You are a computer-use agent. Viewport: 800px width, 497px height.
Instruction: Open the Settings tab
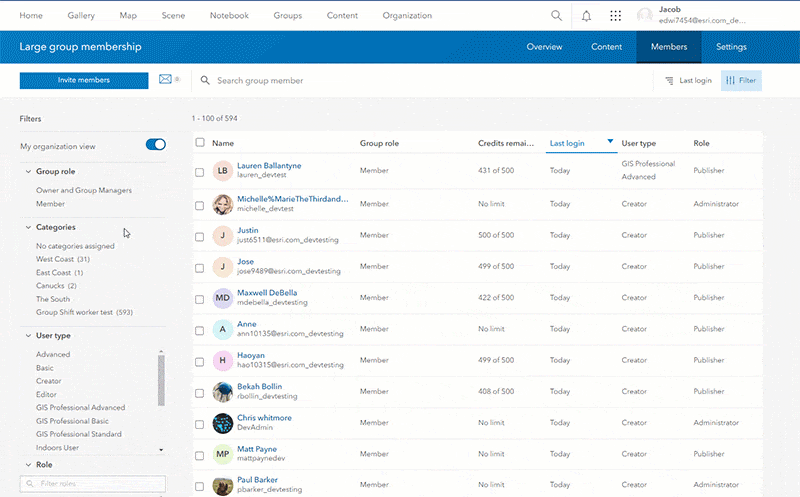pyautogui.click(x=731, y=47)
